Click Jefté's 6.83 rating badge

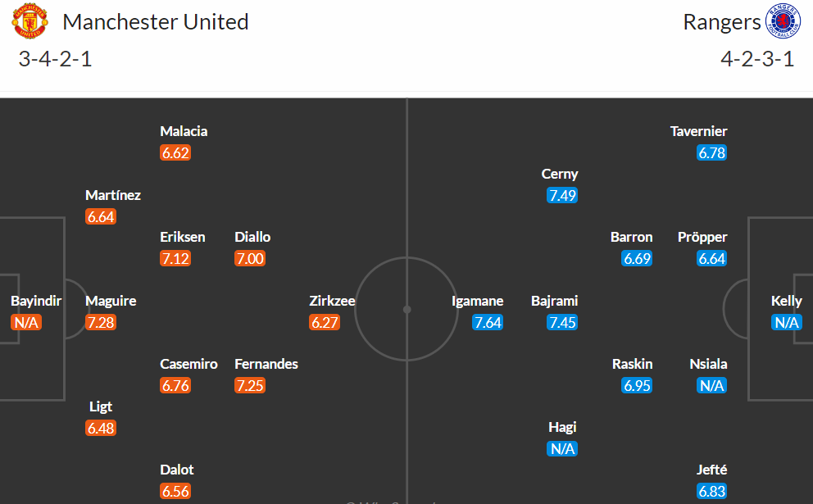(x=711, y=491)
